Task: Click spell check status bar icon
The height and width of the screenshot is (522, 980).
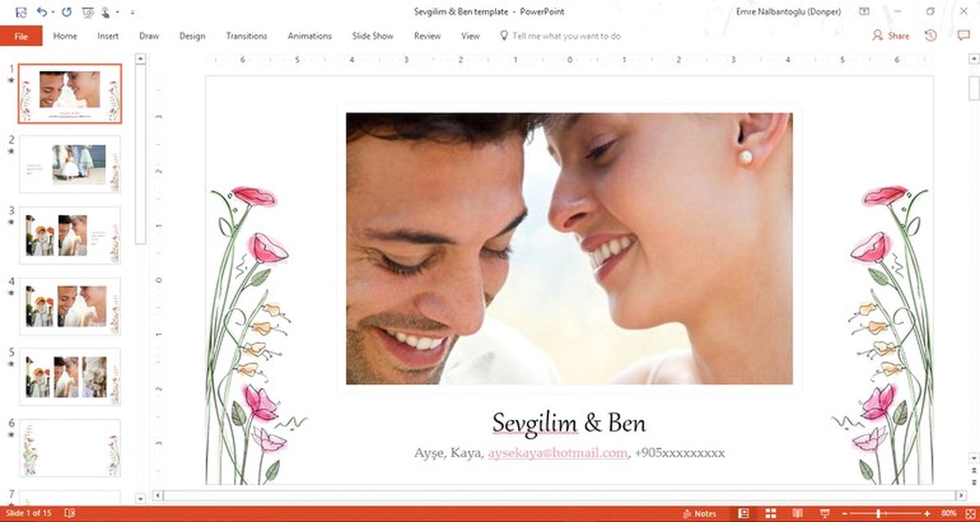Action: (x=69, y=513)
